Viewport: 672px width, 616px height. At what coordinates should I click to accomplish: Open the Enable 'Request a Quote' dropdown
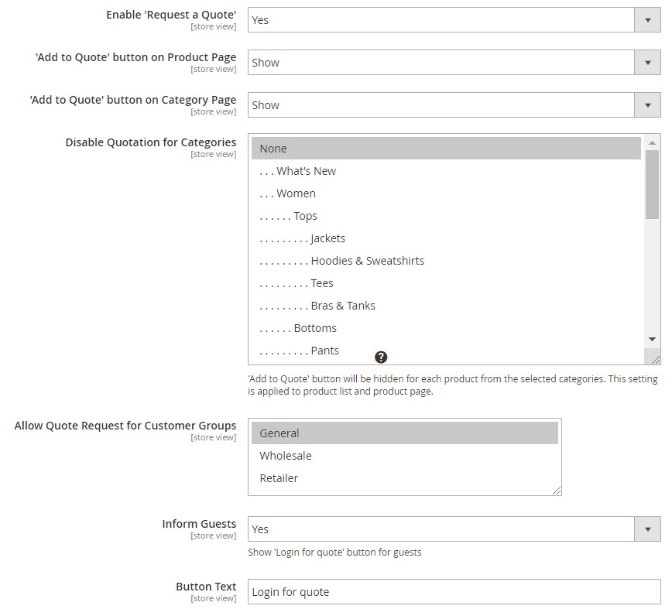454,20
